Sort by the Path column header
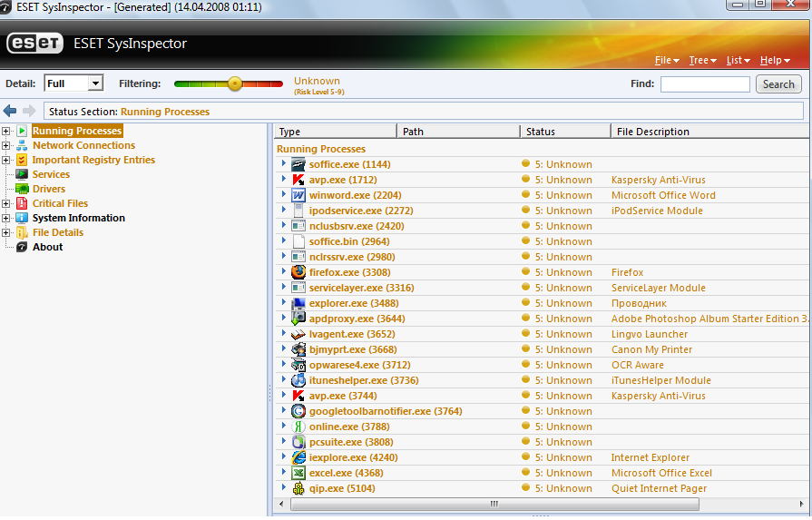 (x=459, y=132)
